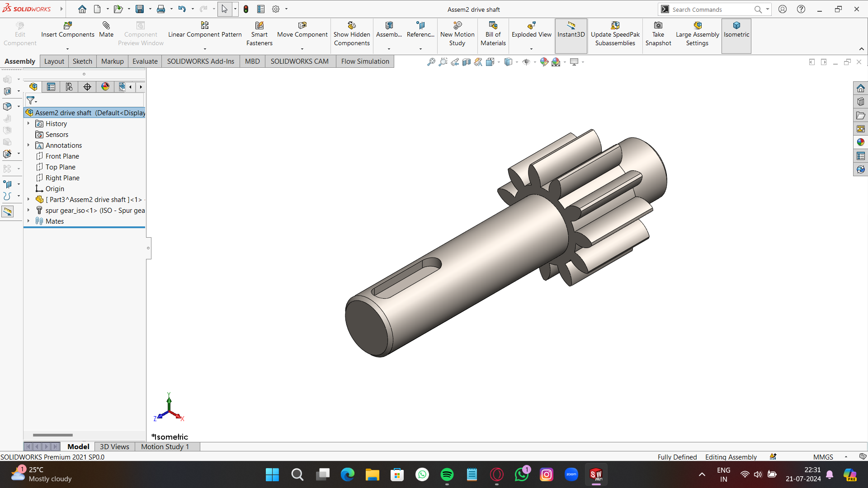The width and height of the screenshot is (868, 488).
Task: Open the Options gear icon
Action: click(x=276, y=9)
